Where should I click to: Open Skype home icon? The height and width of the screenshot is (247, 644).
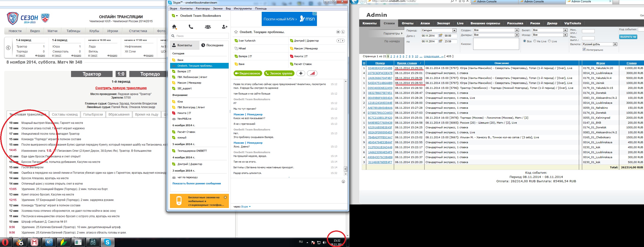174,27
